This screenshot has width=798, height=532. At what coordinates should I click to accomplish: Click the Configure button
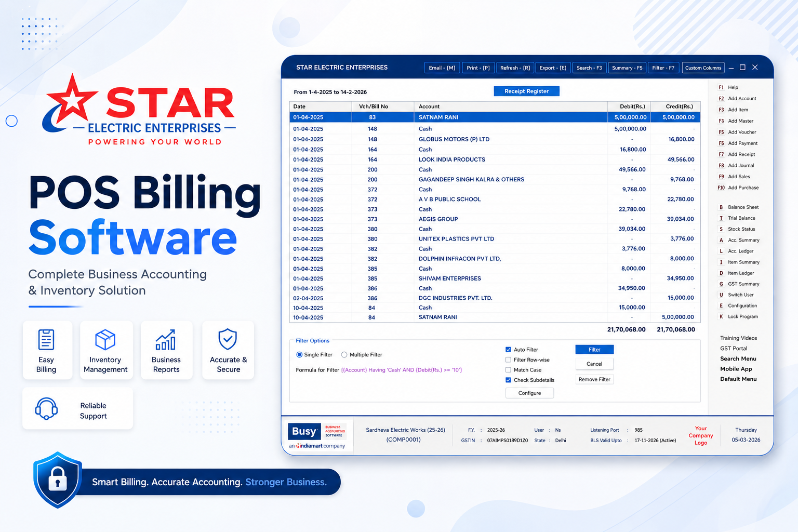pos(529,393)
